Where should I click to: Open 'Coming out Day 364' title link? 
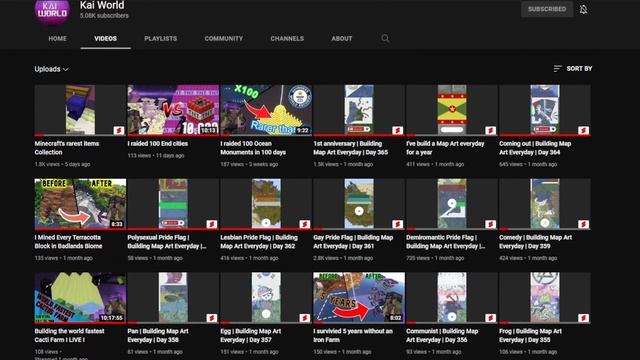point(535,148)
